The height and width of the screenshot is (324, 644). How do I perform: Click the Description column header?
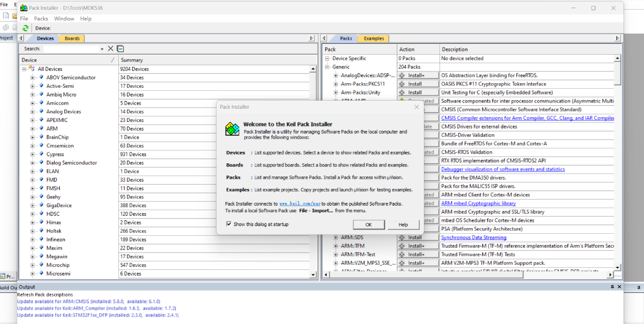530,49
